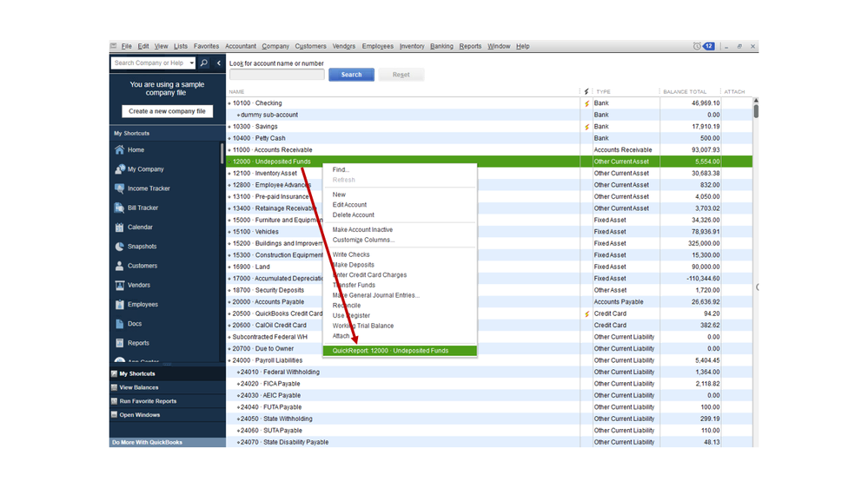Click the blue Search button
This screenshot has height=488, width=868.
click(x=351, y=75)
